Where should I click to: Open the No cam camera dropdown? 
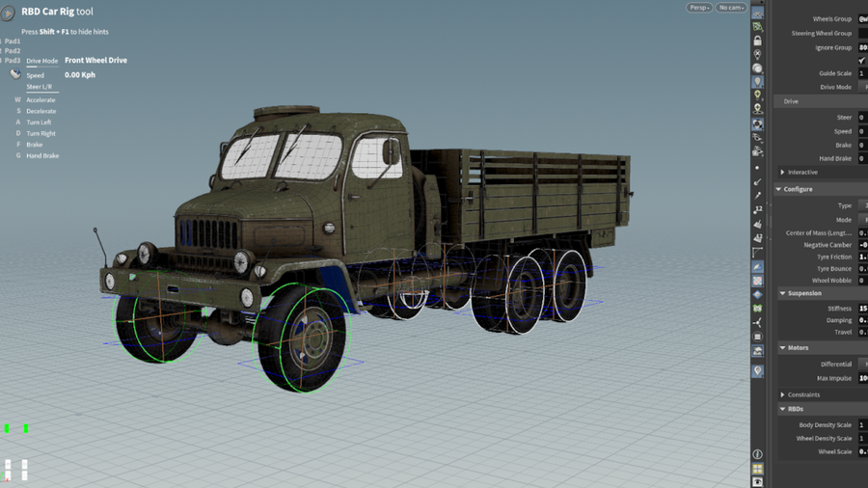tap(731, 8)
